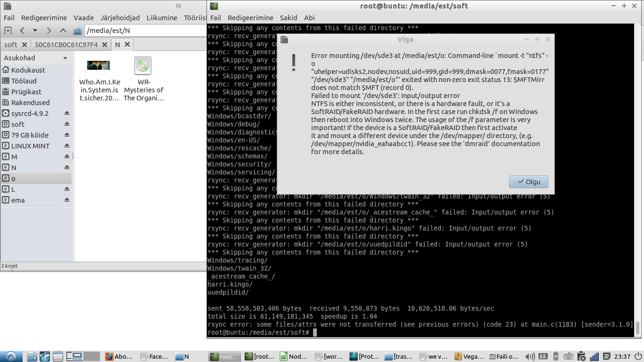Click the show desktop panel icon
This screenshot has height=362, width=644.
tap(58, 356)
